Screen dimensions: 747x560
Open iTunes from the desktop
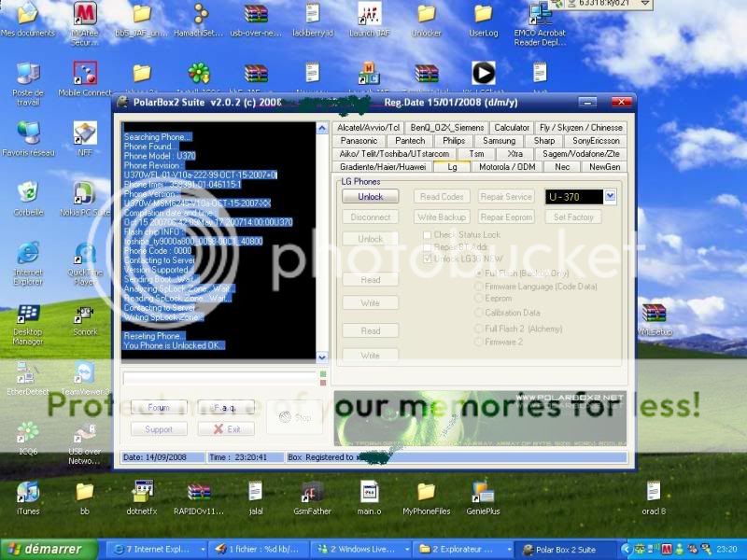pyautogui.click(x=28, y=498)
